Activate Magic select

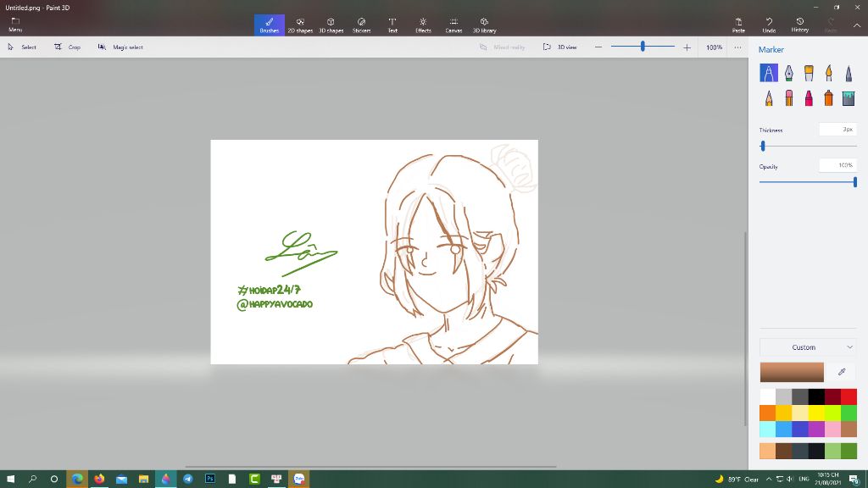coord(120,47)
